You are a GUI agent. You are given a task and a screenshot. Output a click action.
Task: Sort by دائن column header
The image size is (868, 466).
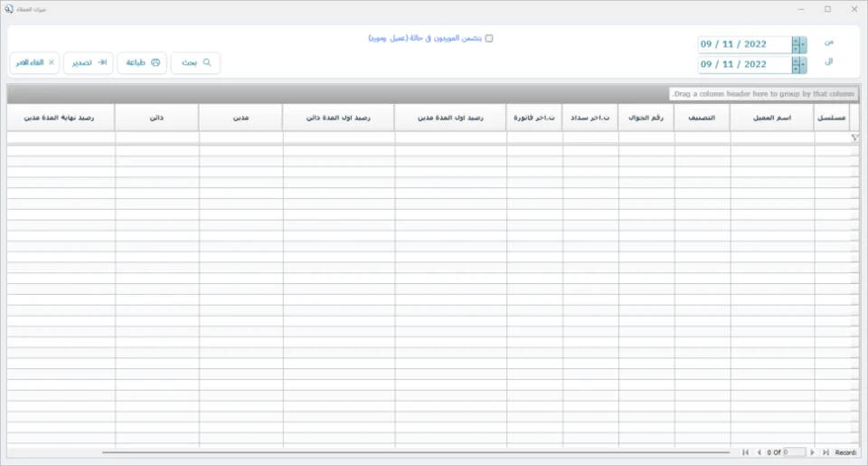(156, 118)
